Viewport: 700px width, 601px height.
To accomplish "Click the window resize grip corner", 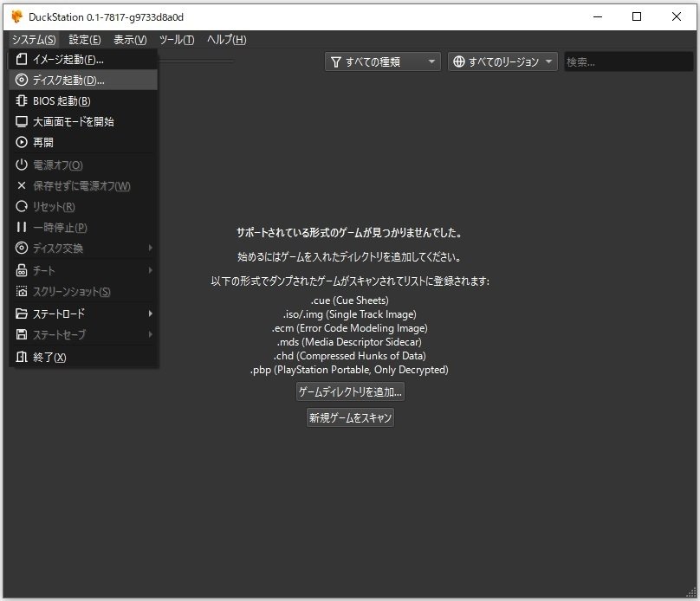I will 691,592.
